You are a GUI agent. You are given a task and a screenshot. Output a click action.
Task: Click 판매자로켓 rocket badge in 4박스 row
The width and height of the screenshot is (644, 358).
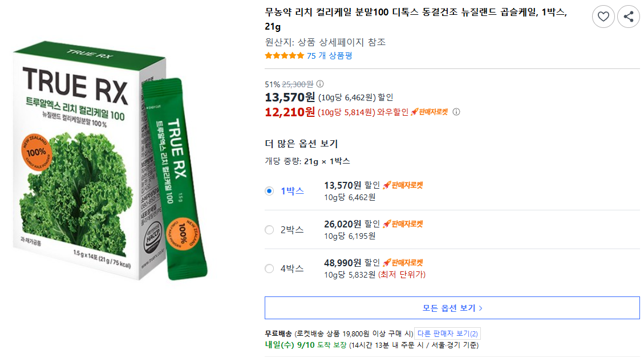click(x=403, y=263)
